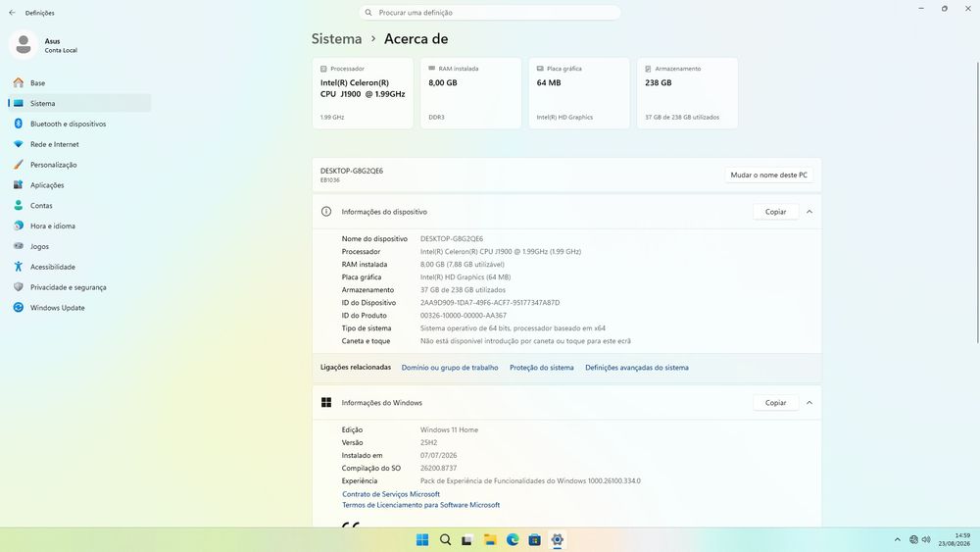Click the Procurar uma definição search field
980x552 pixels.
[490, 13]
